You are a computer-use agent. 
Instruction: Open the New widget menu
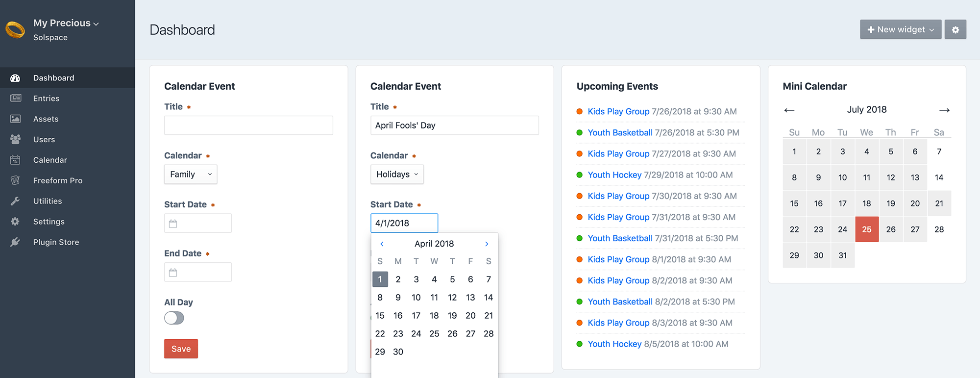(x=900, y=29)
